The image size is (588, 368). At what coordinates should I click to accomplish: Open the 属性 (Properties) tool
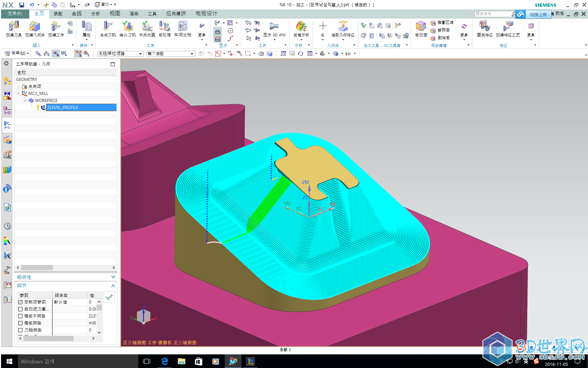coord(86,29)
